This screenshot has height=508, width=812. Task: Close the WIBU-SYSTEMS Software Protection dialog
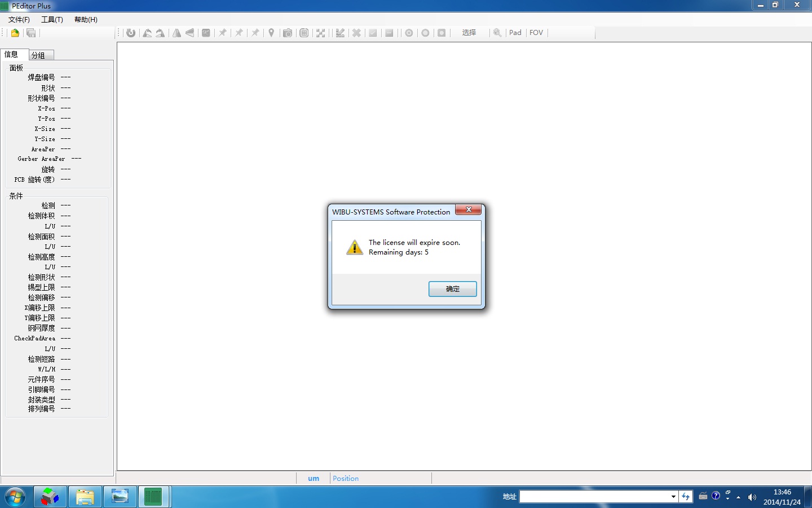click(x=468, y=210)
